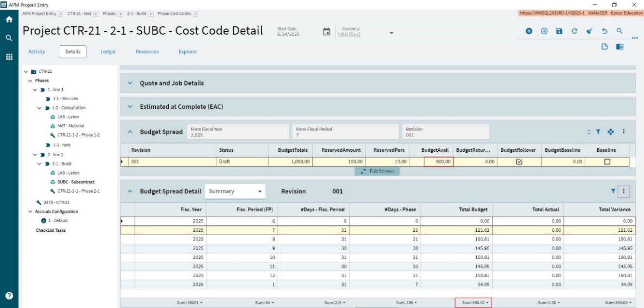The image size is (644, 308).
Task: Go to Phases breadcrumb
Action: [x=109, y=13]
